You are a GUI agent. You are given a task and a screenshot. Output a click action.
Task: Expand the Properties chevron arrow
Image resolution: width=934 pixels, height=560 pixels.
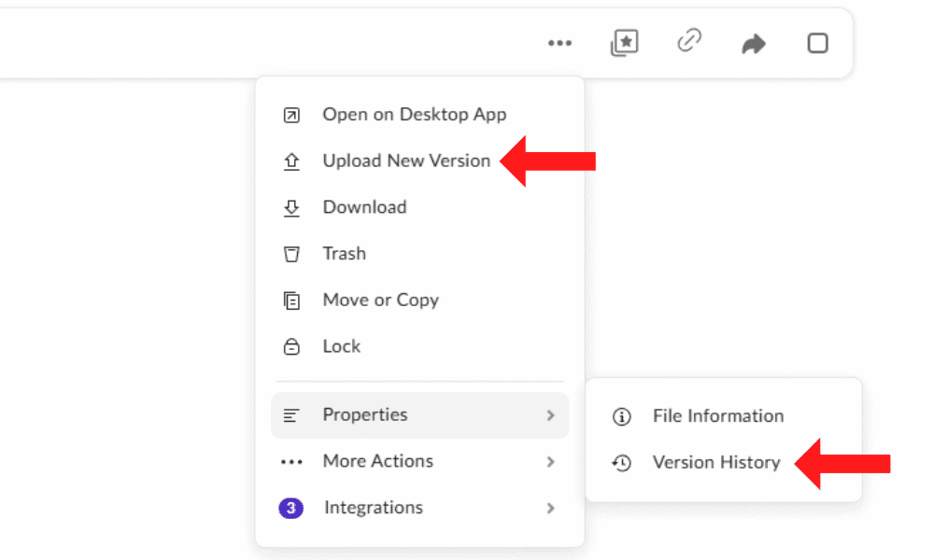point(550,415)
